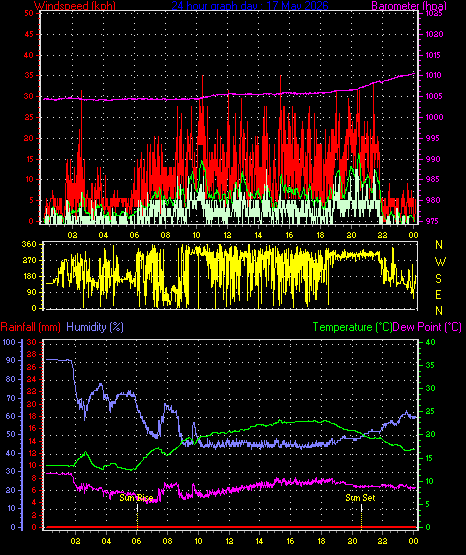Select the 12 hour label under the windspeed chart

coord(227,235)
